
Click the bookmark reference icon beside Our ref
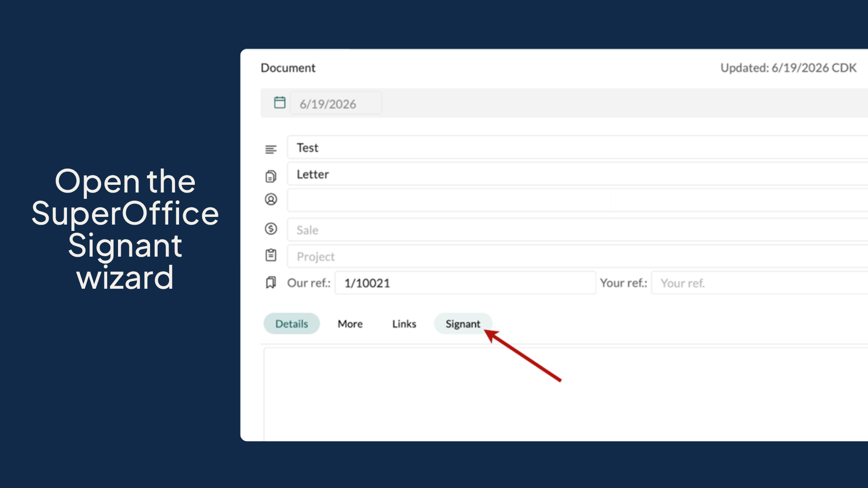271,283
